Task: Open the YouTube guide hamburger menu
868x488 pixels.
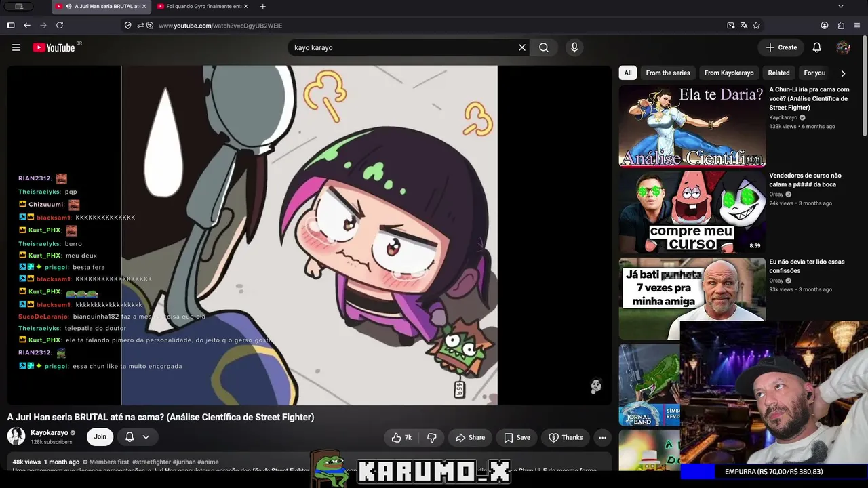Action: pyautogui.click(x=16, y=47)
